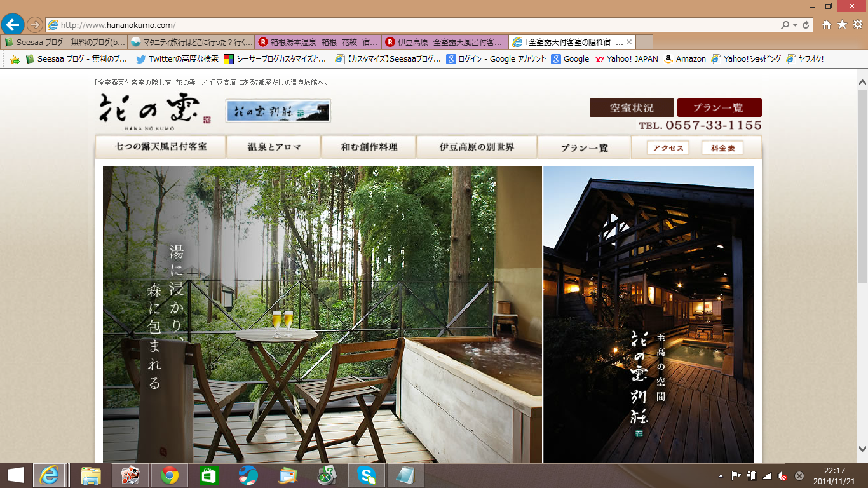Screen dimensions: 868x488
Task: Click the battery power tray icon
Action: (752, 475)
